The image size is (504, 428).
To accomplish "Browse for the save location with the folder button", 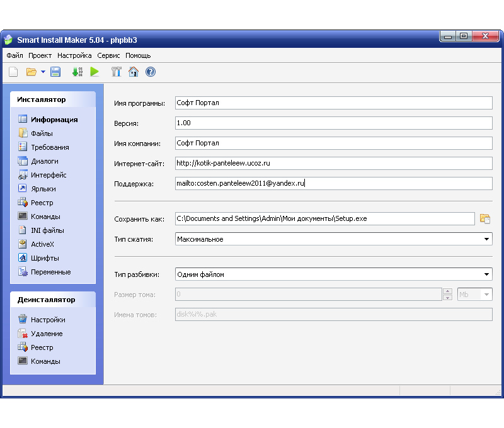I will click(x=485, y=218).
